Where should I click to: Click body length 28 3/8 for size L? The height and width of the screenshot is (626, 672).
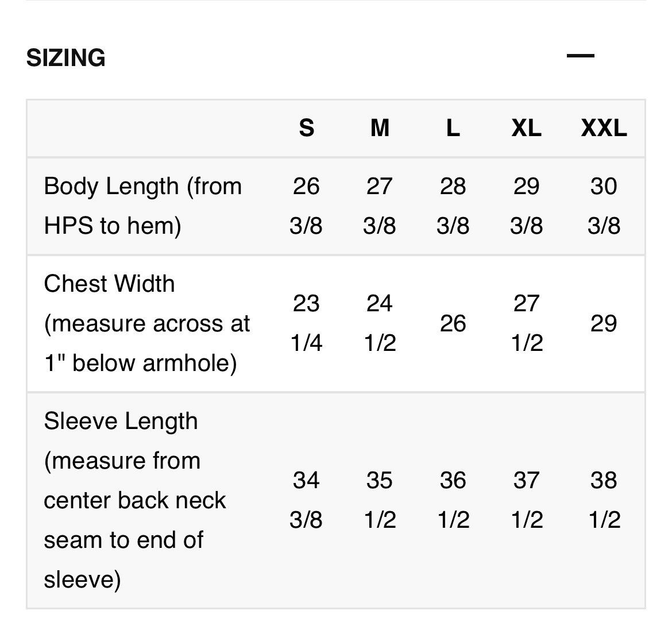(x=453, y=206)
